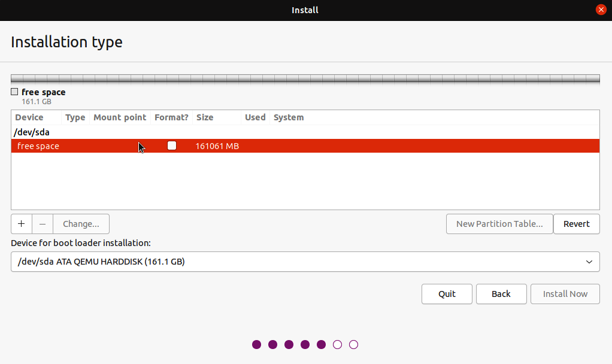612x364 pixels.
Task: Click the Revert button
Action: (576, 223)
